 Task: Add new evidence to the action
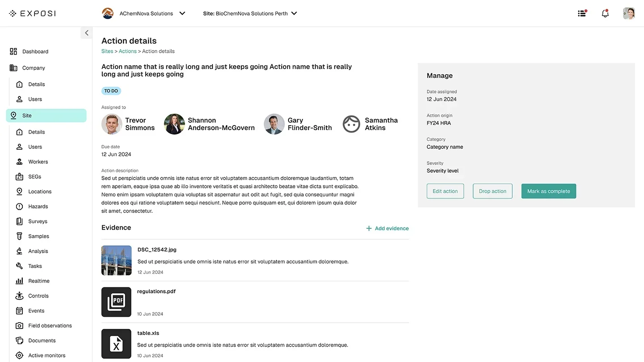[x=387, y=228]
